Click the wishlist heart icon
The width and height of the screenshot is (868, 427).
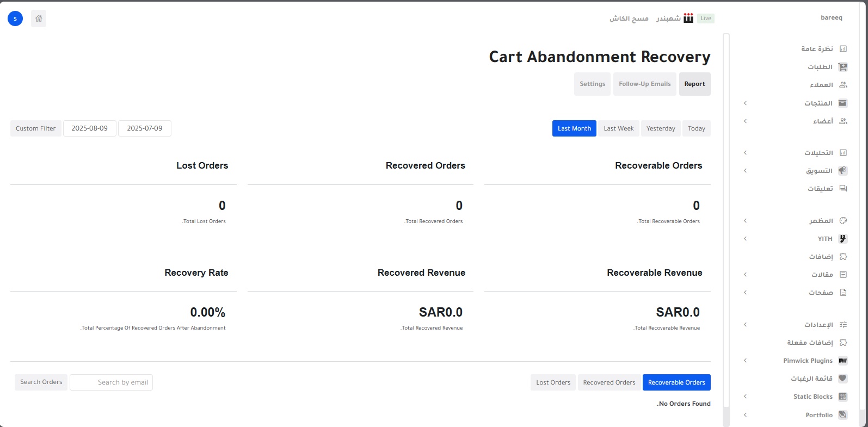pyautogui.click(x=842, y=379)
